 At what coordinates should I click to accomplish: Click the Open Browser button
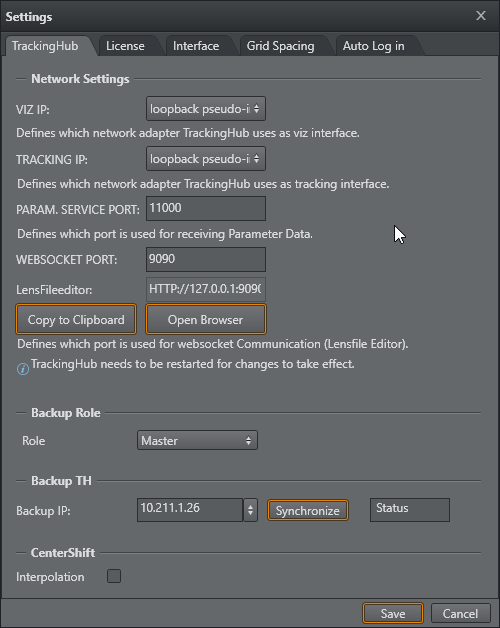206,319
